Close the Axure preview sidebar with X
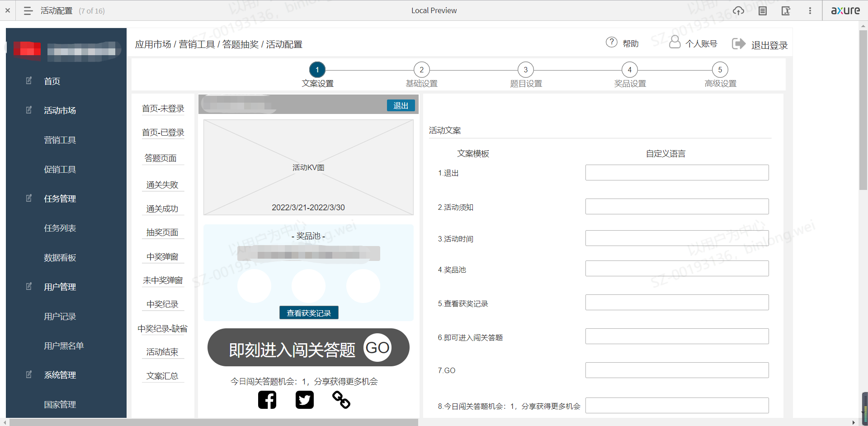Viewport: 868px width, 426px height. pos(8,10)
